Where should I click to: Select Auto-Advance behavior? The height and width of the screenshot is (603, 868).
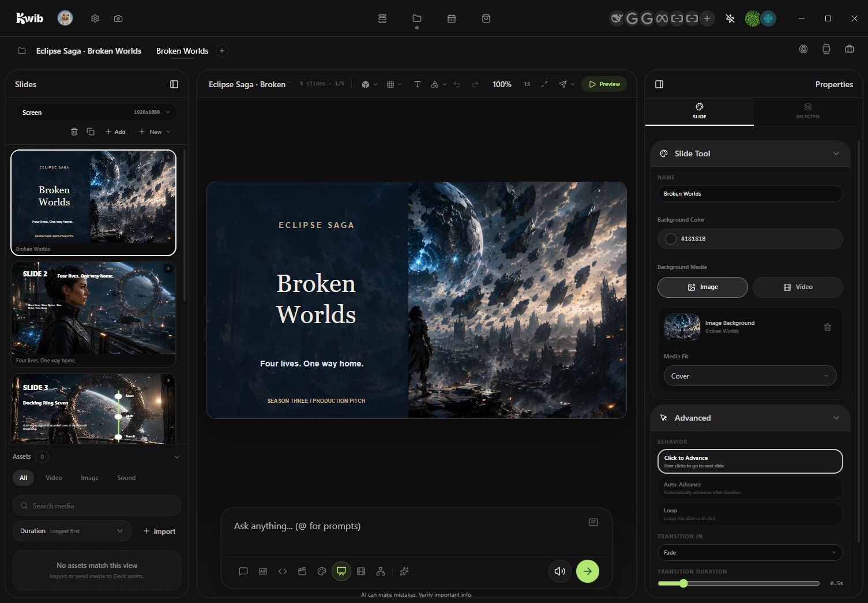750,488
